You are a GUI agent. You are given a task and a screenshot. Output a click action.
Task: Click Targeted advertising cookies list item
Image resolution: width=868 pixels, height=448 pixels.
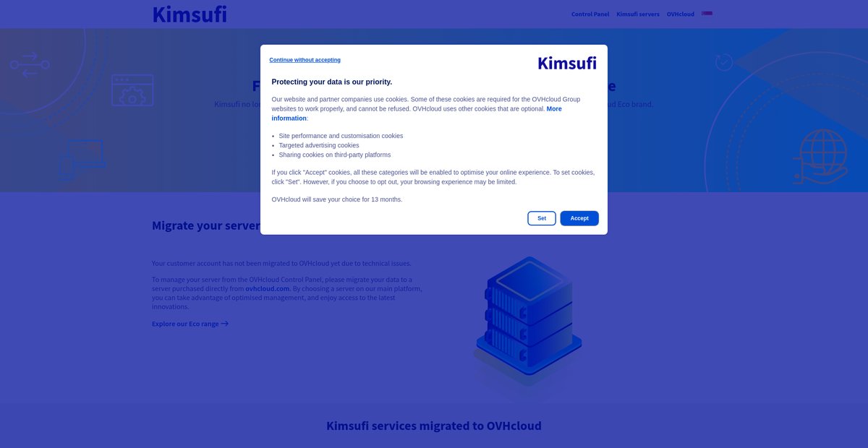point(319,145)
